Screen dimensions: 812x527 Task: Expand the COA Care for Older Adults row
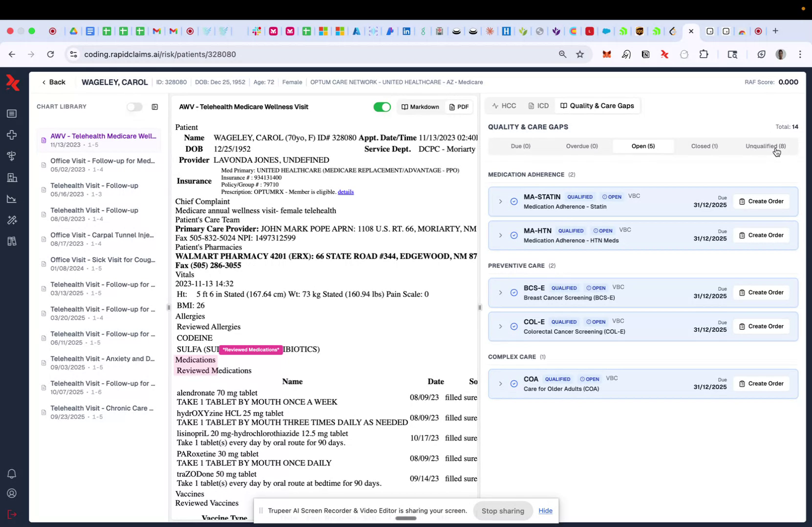pyautogui.click(x=500, y=384)
